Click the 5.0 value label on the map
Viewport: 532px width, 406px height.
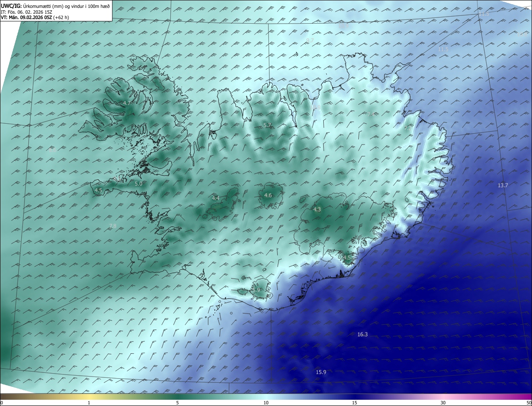pos(139,183)
